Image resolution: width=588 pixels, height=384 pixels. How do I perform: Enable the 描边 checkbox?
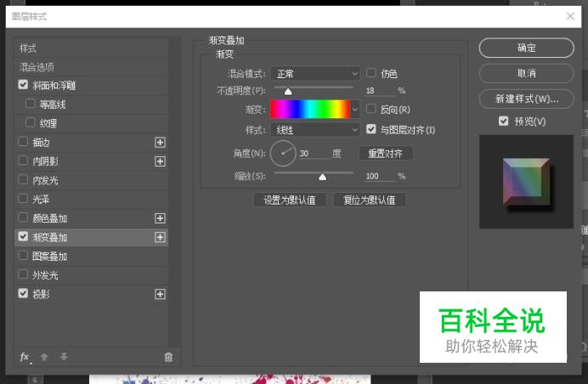pos(23,142)
